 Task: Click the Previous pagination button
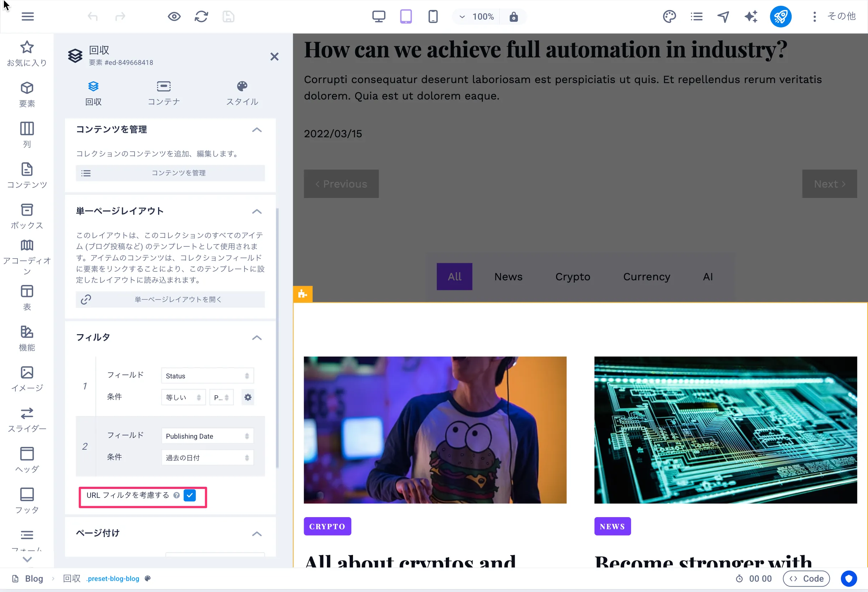point(341,184)
